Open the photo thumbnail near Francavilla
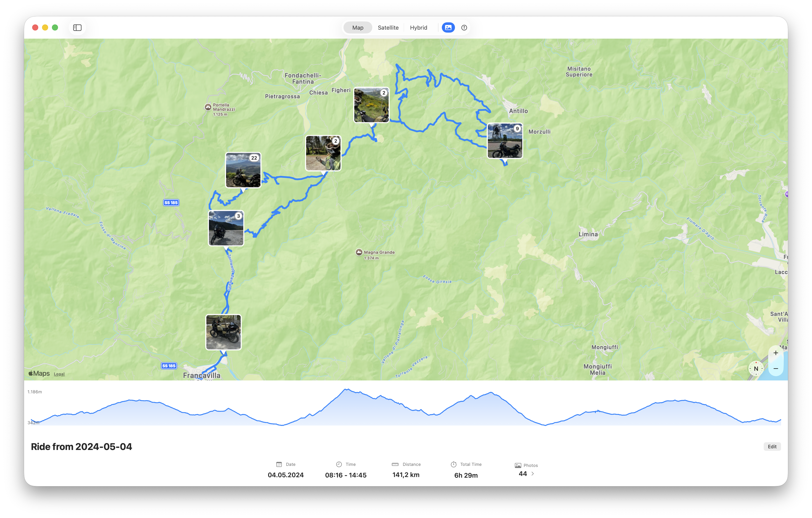Image resolution: width=812 pixels, height=518 pixels. tap(224, 332)
